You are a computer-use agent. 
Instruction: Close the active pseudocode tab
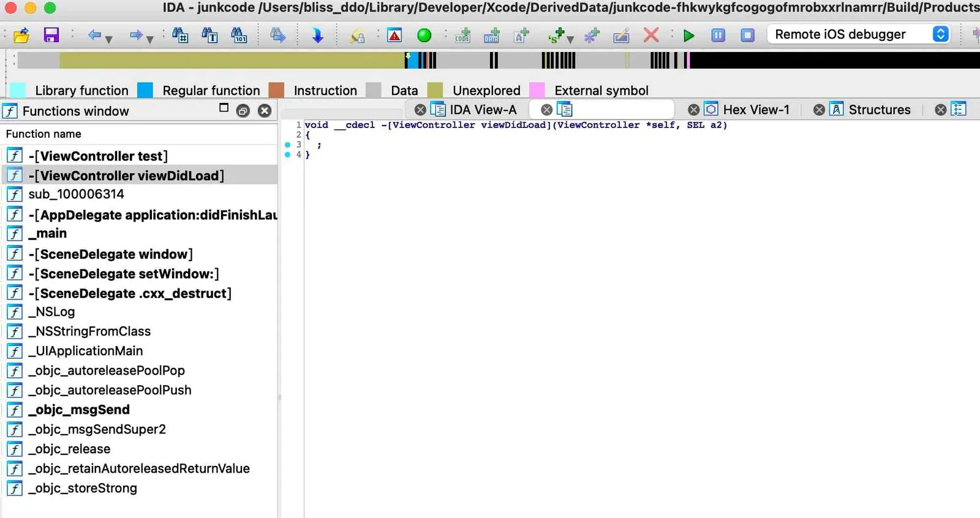point(547,110)
